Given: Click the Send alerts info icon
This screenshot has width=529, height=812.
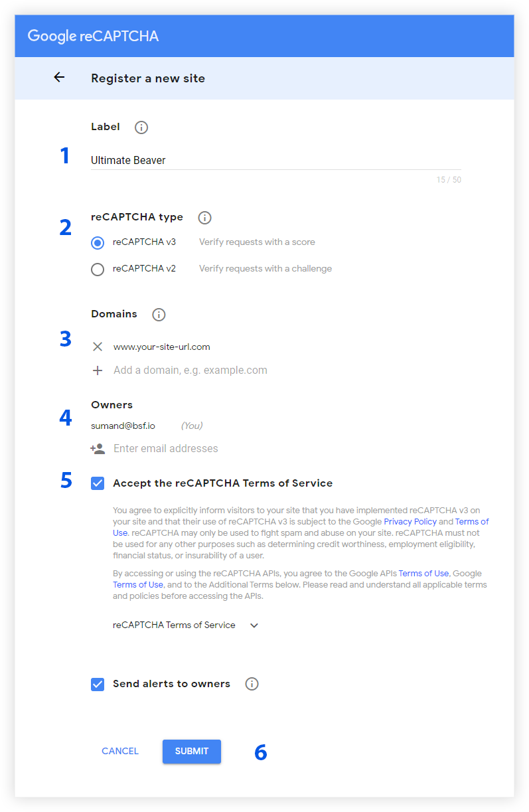Looking at the screenshot, I should (x=252, y=684).
